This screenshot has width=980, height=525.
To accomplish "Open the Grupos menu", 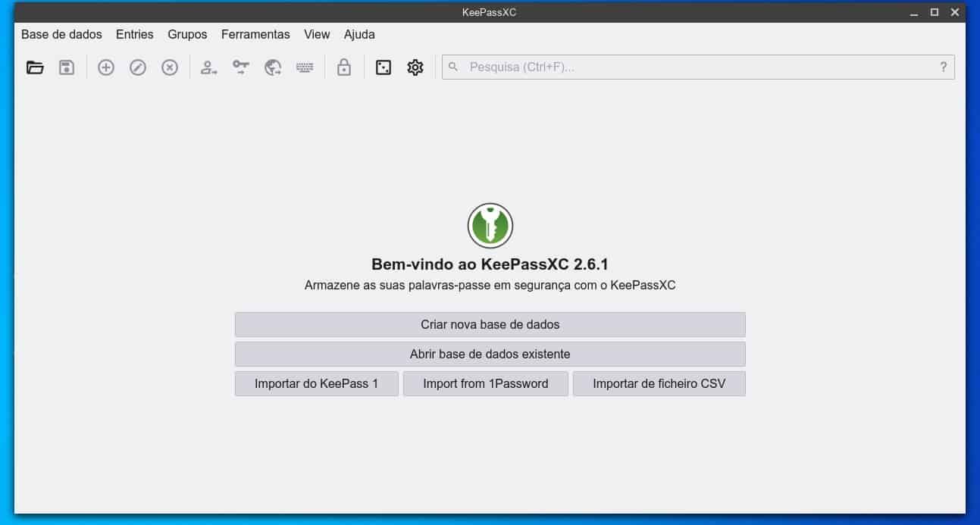I will pos(187,34).
